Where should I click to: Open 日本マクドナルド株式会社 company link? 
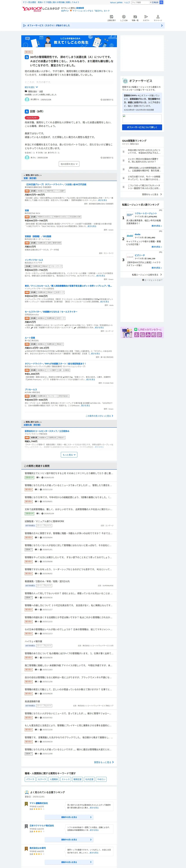click(42, 826)
